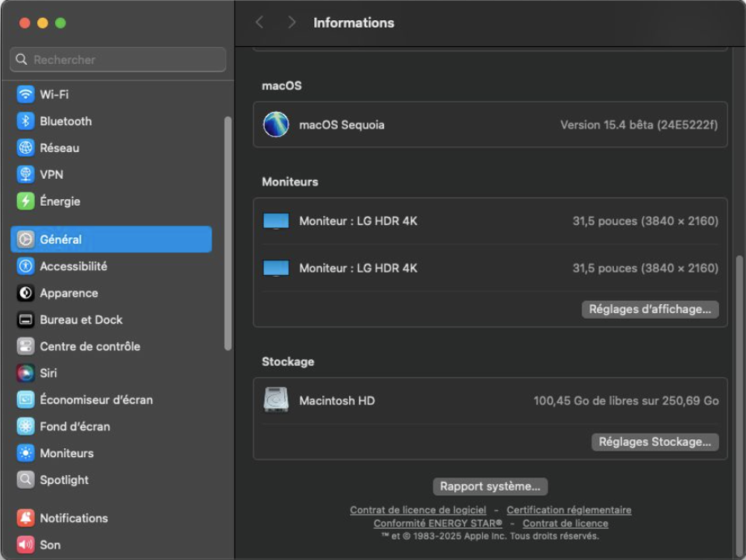Click the Rapport système button
746x560 pixels.
pos(490,486)
